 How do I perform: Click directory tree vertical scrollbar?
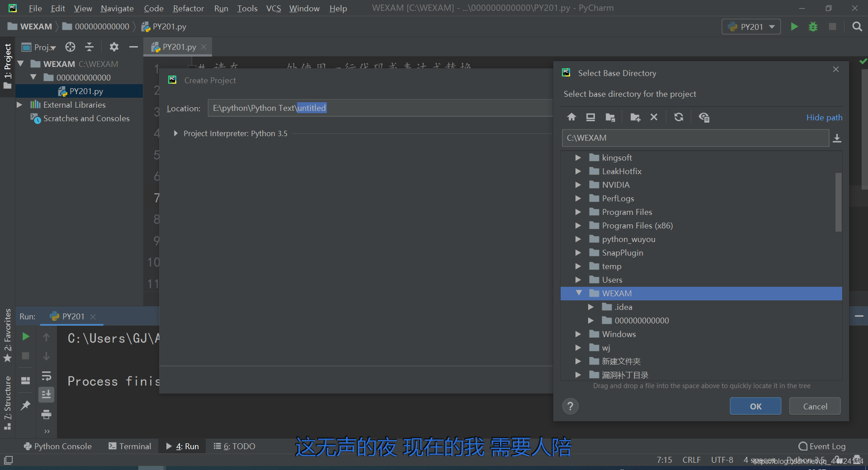click(x=838, y=202)
